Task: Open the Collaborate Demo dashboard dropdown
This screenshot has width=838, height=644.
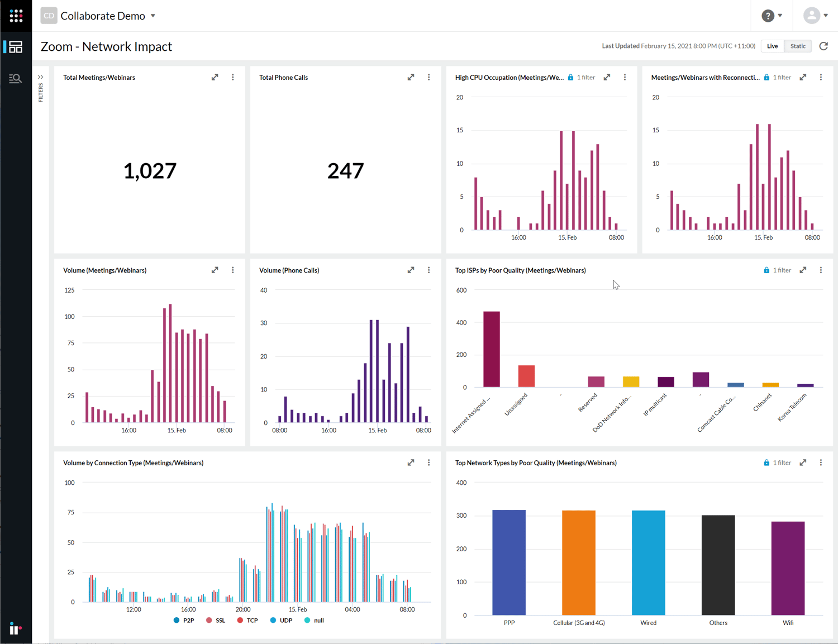Action: 152,16
